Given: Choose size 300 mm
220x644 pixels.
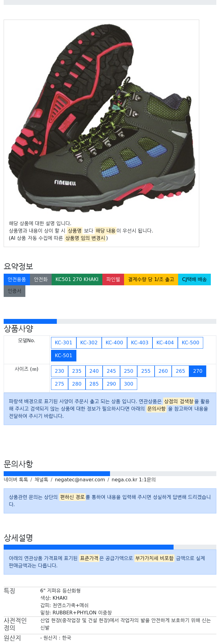Looking at the screenshot, I should click(x=129, y=384).
